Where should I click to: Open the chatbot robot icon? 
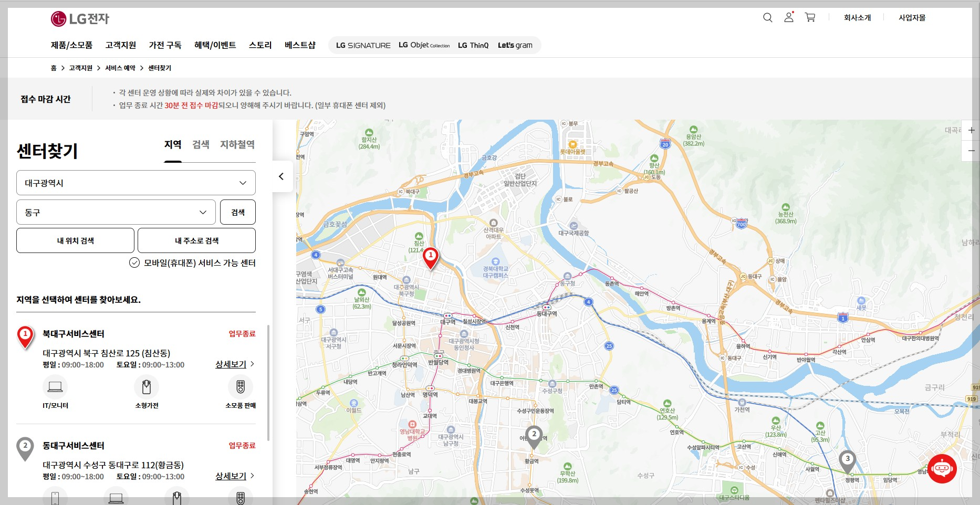tap(942, 468)
